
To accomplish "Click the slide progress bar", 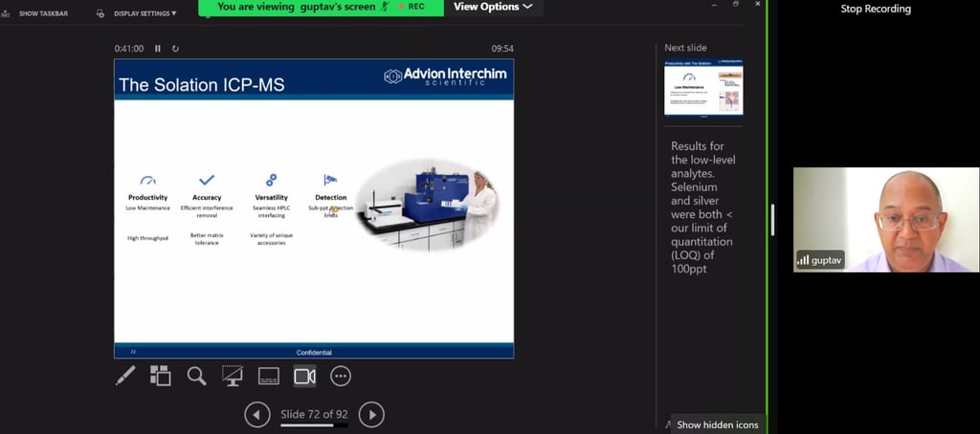I will pyautogui.click(x=314, y=425).
